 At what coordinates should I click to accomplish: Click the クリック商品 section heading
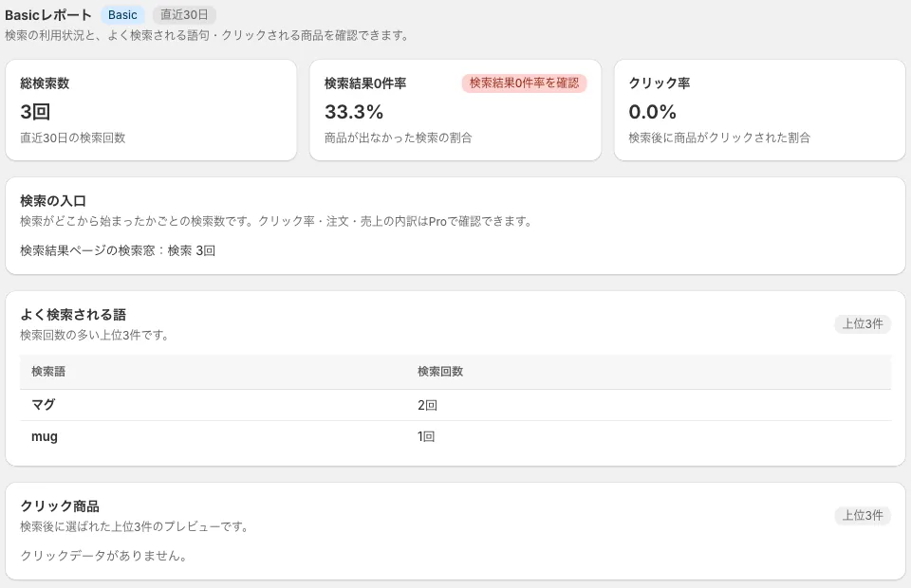(x=60, y=506)
